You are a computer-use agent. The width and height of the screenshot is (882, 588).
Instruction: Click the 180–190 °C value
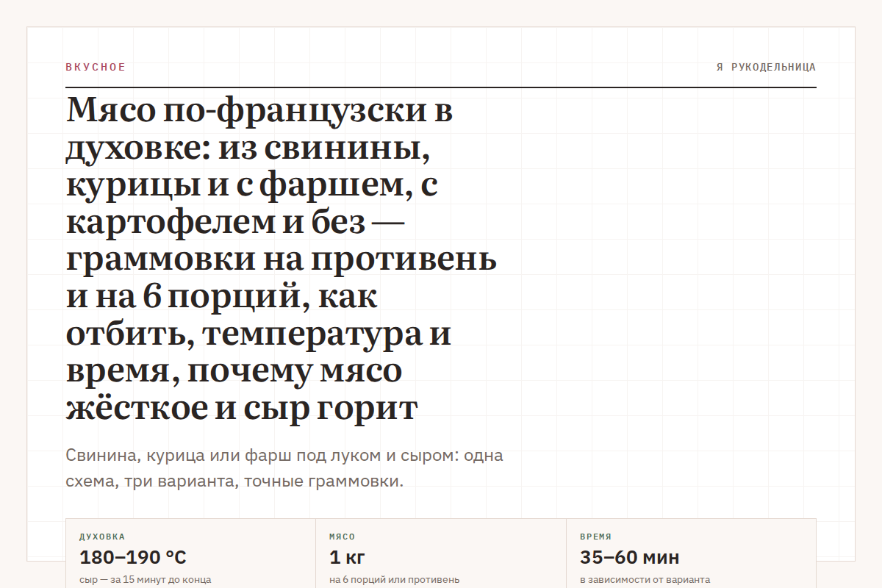[x=133, y=557]
